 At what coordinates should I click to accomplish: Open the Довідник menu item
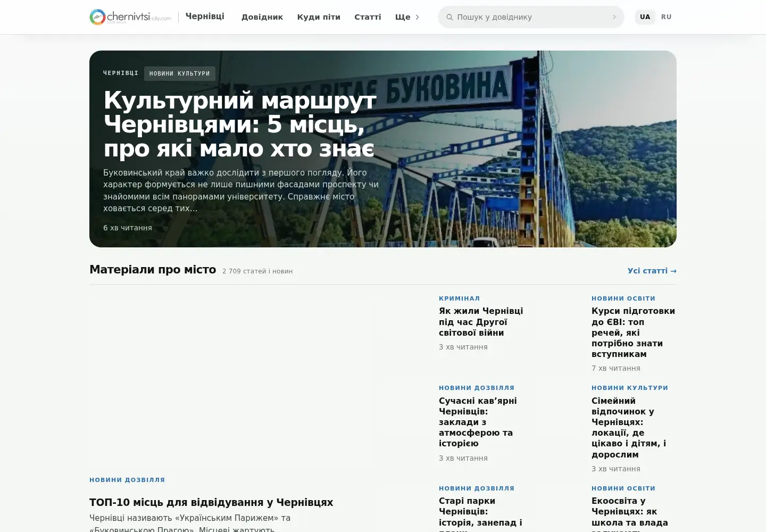(262, 17)
